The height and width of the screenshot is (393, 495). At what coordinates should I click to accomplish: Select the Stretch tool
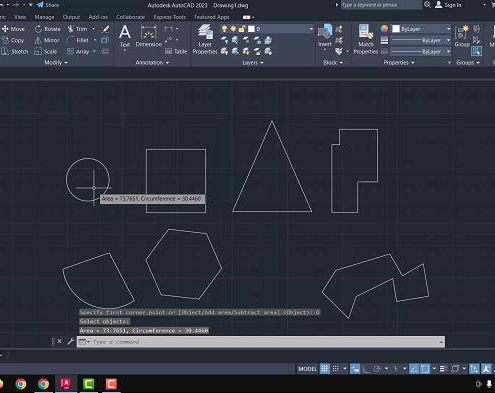(x=15, y=52)
